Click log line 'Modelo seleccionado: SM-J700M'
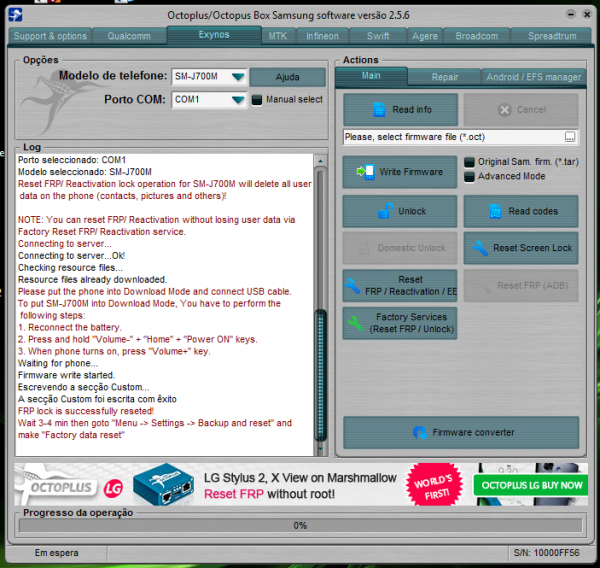This screenshot has width=600, height=568. pyautogui.click(x=85, y=172)
